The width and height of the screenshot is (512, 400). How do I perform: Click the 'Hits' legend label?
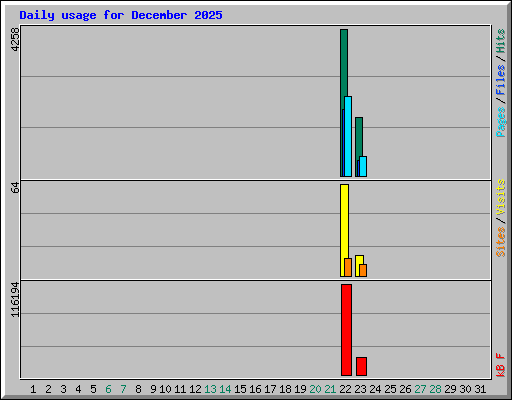point(501,41)
